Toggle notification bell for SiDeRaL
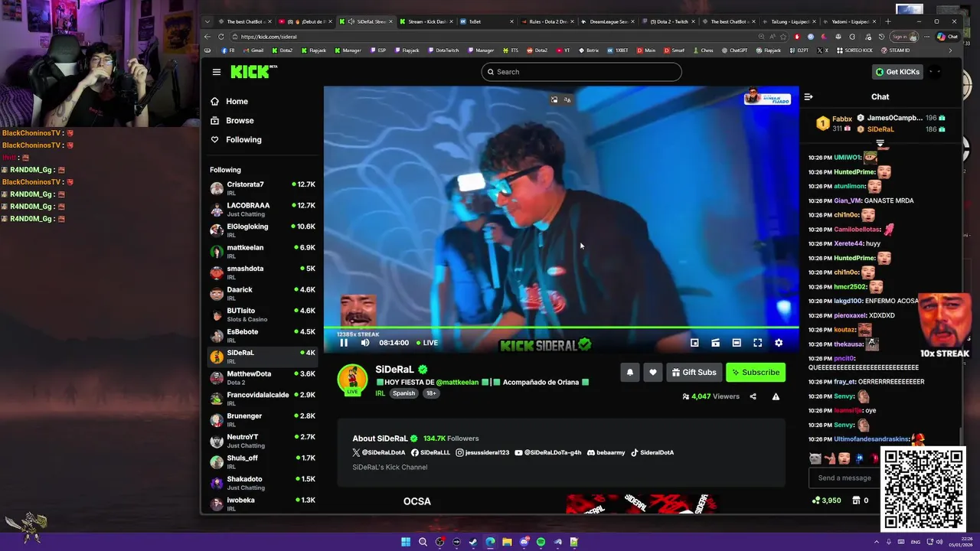The width and height of the screenshot is (980, 551). pos(630,373)
